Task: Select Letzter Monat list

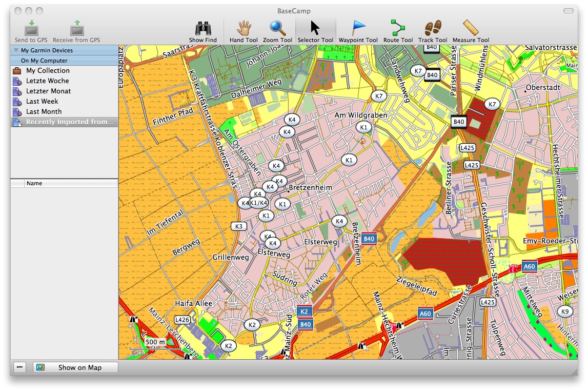Action: 64,91
